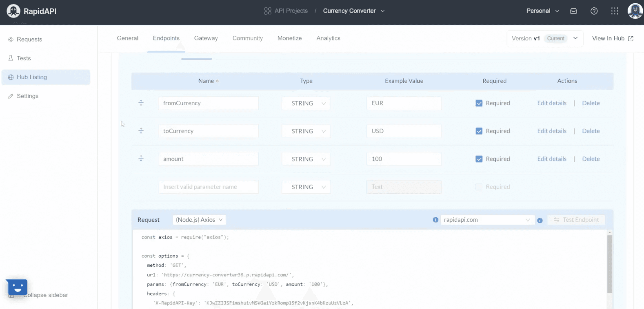Click the reorder handle for fromCurrency row

point(141,103)
